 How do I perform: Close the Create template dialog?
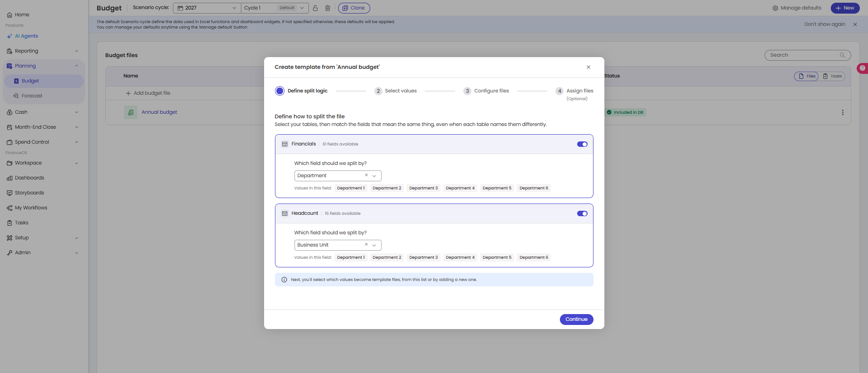click(x=588, y=67)
